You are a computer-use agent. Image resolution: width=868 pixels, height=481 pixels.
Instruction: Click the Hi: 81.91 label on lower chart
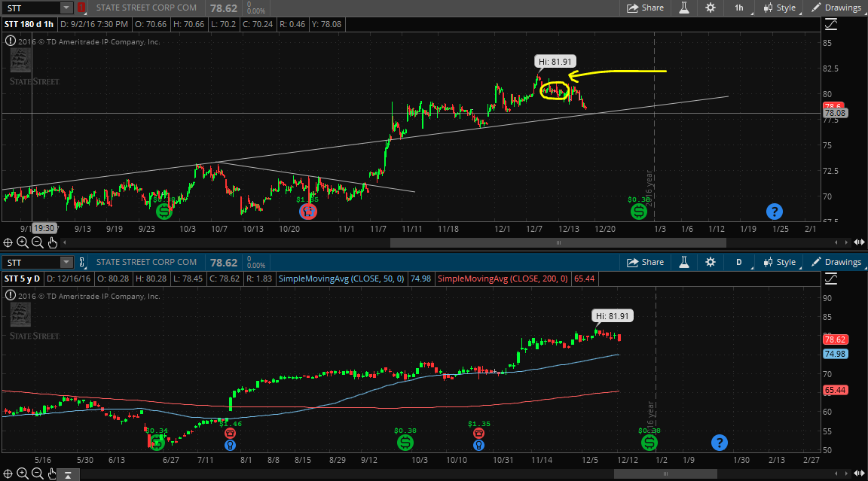pos(613,315)
